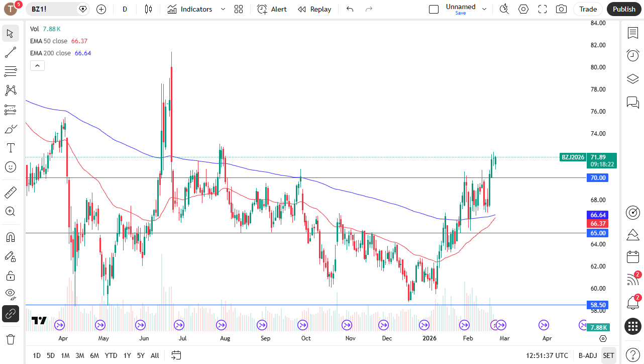Open the watchlist panel
Screen dimensions: 644x364
click(632, 33)
